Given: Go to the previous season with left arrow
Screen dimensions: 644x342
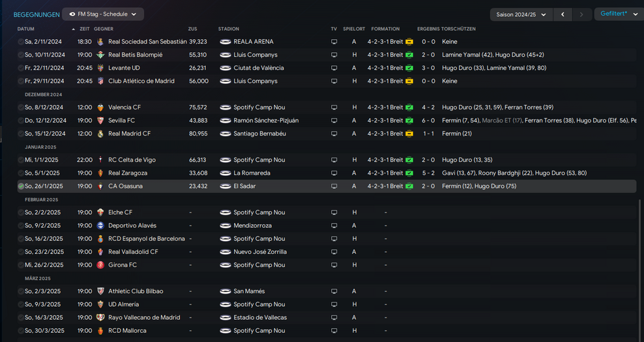Looking at the screenshot, I should pos(563,14).
